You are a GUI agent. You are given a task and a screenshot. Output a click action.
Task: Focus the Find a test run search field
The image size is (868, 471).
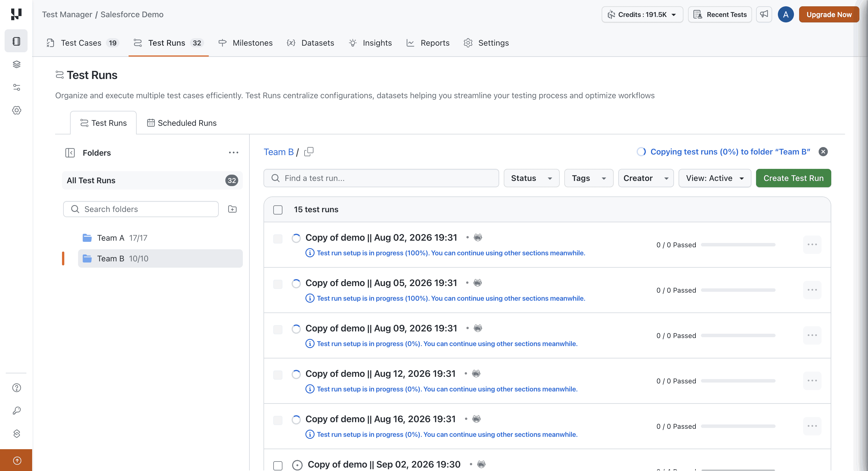(x=381, y=178)
